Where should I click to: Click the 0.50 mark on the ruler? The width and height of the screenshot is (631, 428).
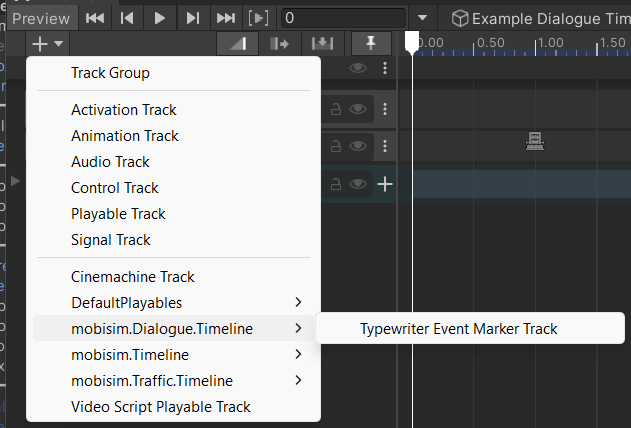click(491, 43)
